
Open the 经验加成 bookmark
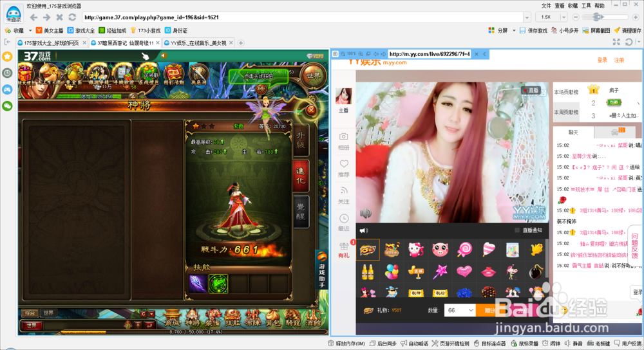[113, 30]
